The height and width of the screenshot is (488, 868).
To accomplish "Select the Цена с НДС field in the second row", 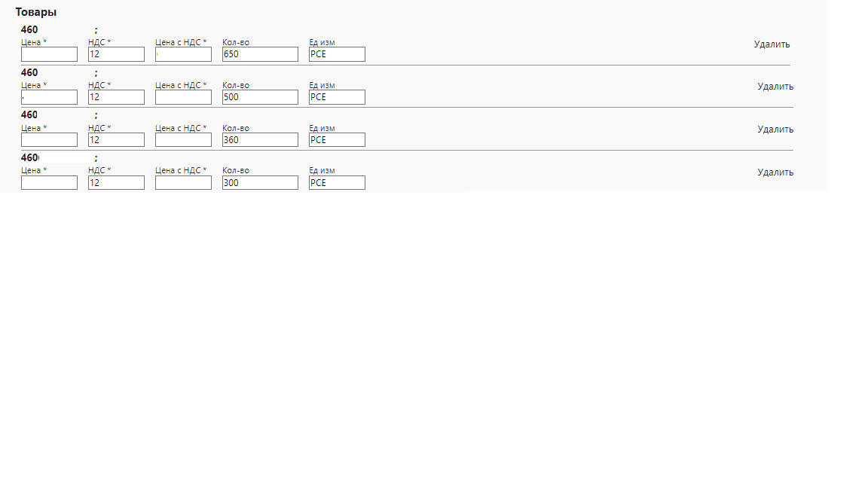I will [x=183, y=98].
